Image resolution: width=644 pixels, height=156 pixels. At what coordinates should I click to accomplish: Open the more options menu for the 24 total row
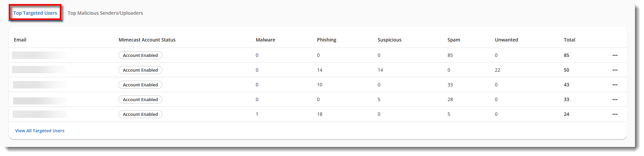pos(615,114)
